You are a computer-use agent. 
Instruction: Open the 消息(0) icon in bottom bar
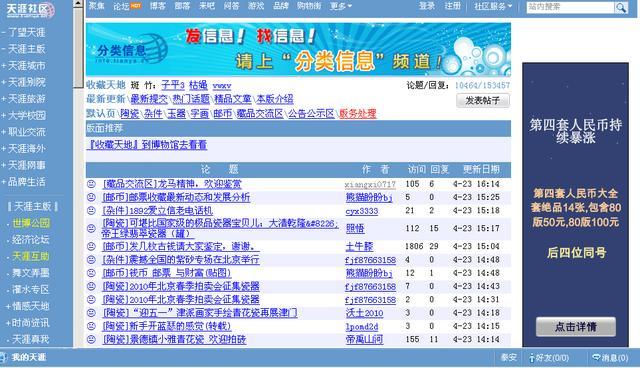click(596, 357)
